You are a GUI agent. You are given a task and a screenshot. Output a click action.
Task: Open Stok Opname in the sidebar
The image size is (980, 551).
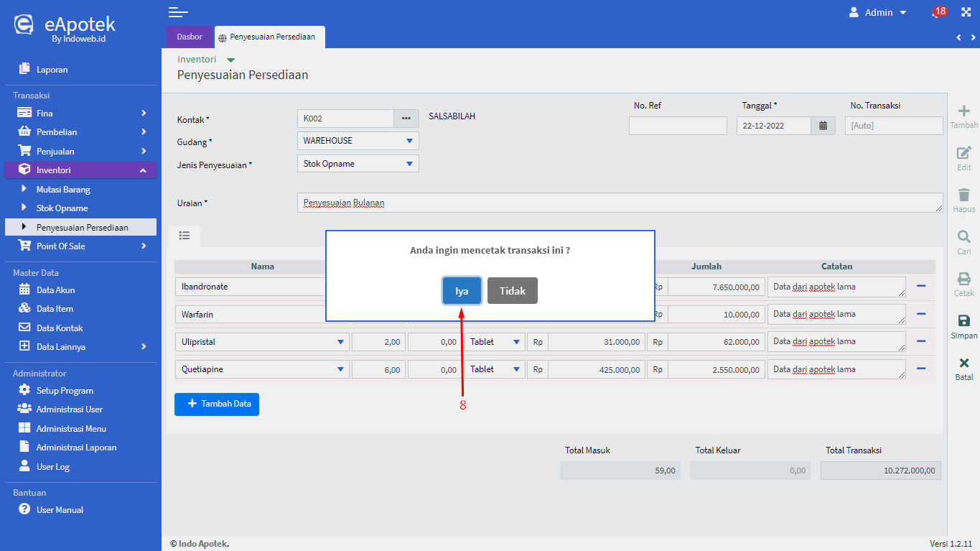pos(62,208)
